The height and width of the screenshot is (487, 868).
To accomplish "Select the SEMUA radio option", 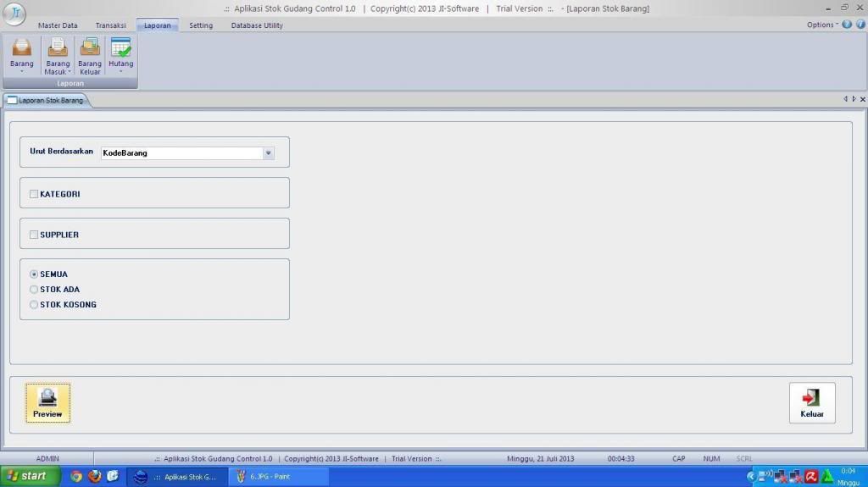I will [x=34, y=274].
